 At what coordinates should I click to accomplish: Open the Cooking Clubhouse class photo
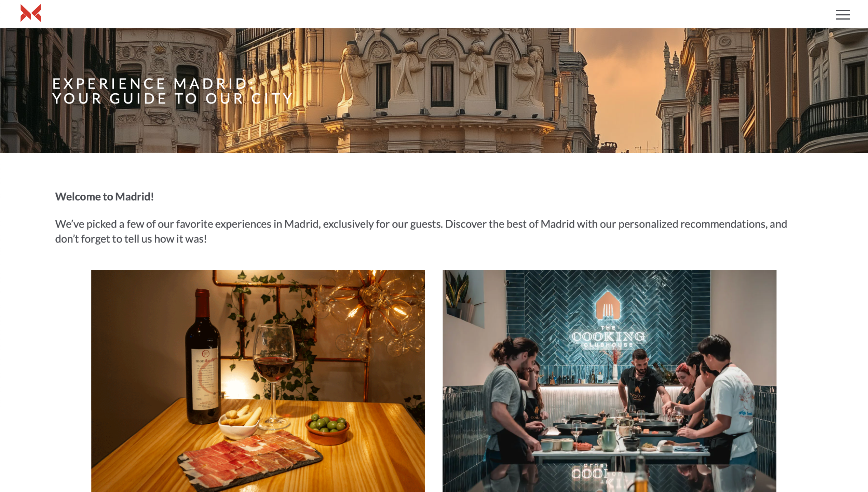[609, 381]
